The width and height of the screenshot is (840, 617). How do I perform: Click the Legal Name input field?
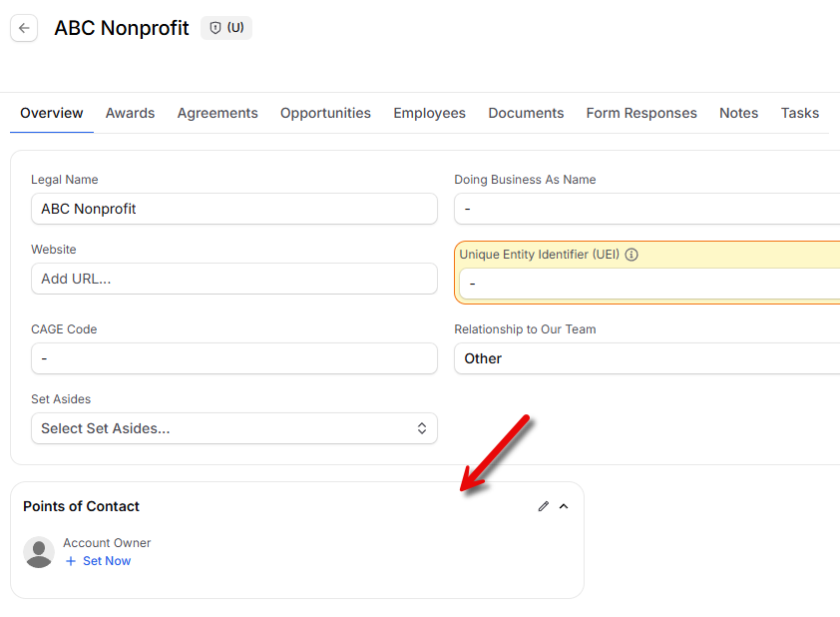coord(234,209)
